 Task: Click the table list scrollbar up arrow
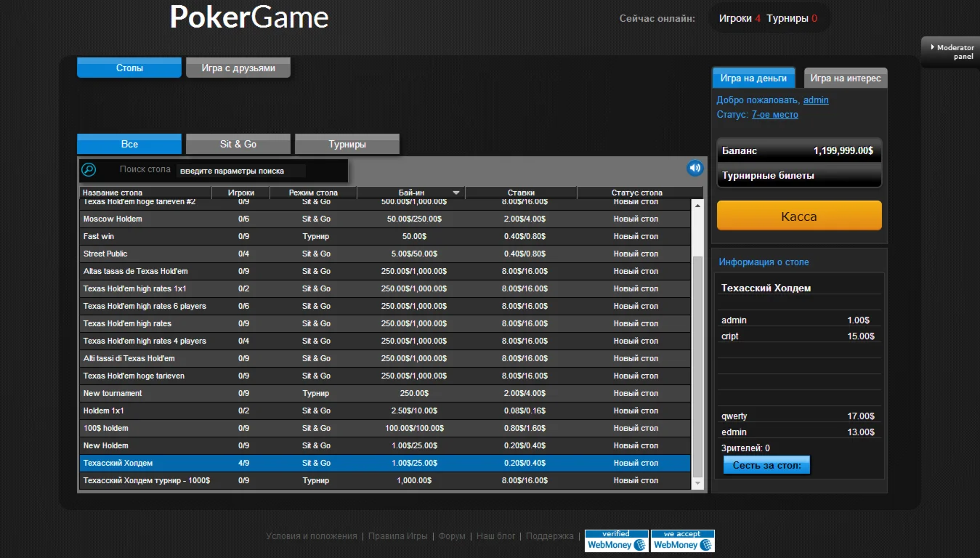698,206
